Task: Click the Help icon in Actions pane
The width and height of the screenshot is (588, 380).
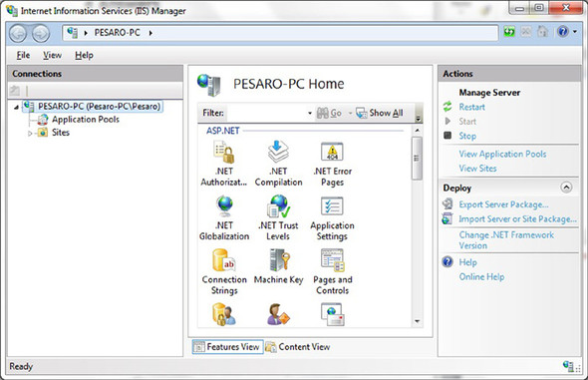Action: pos(447,261)
